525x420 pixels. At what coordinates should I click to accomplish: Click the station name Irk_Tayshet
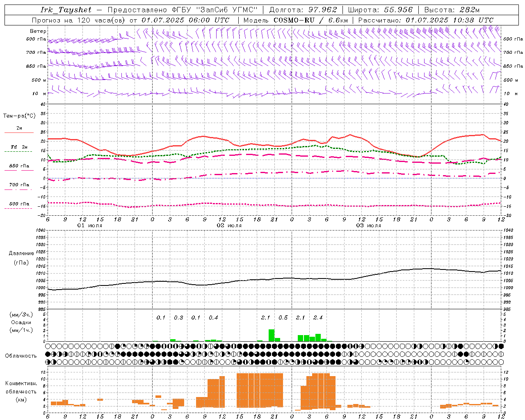(x=66, y=10)
